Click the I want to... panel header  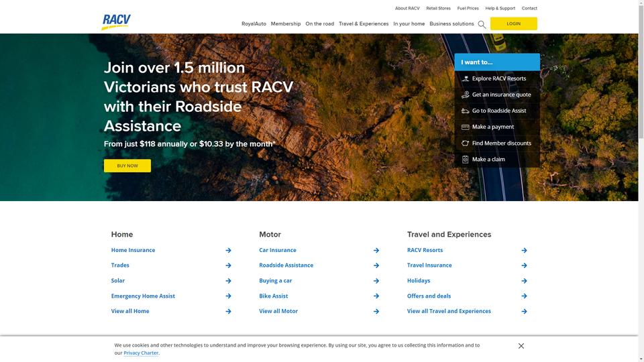pos(497,62)
